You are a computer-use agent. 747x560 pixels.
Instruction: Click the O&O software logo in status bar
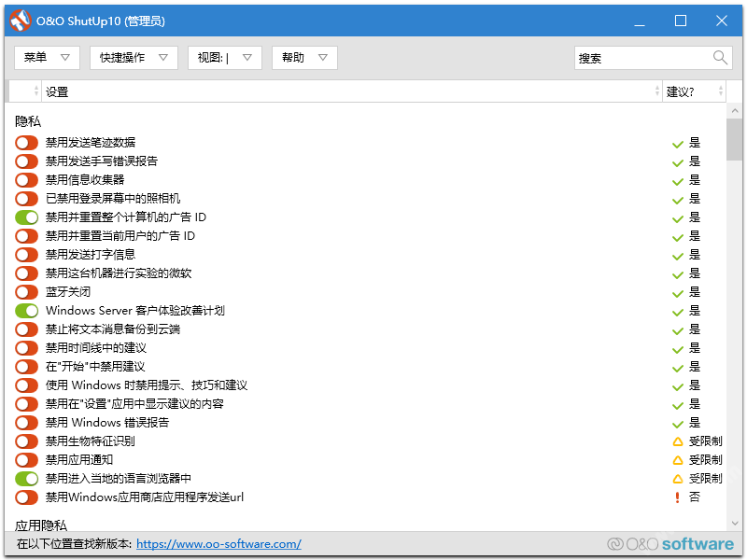point(670,544)
